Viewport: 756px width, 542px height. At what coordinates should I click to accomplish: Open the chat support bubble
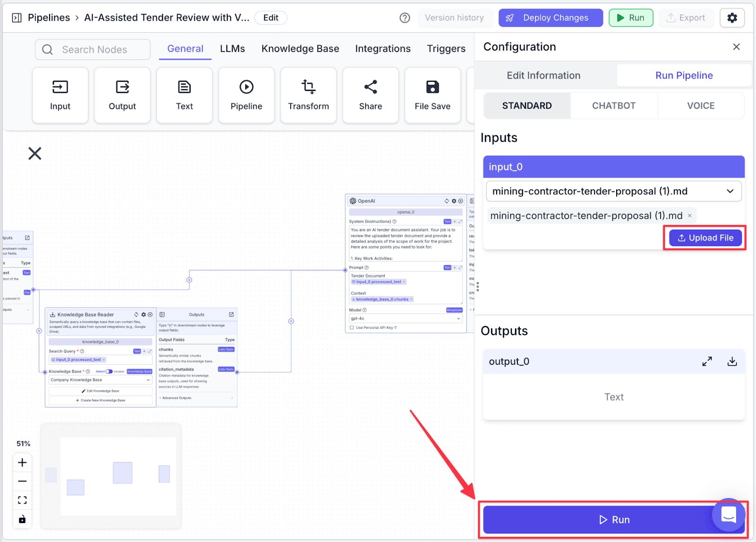click(728, 515)
